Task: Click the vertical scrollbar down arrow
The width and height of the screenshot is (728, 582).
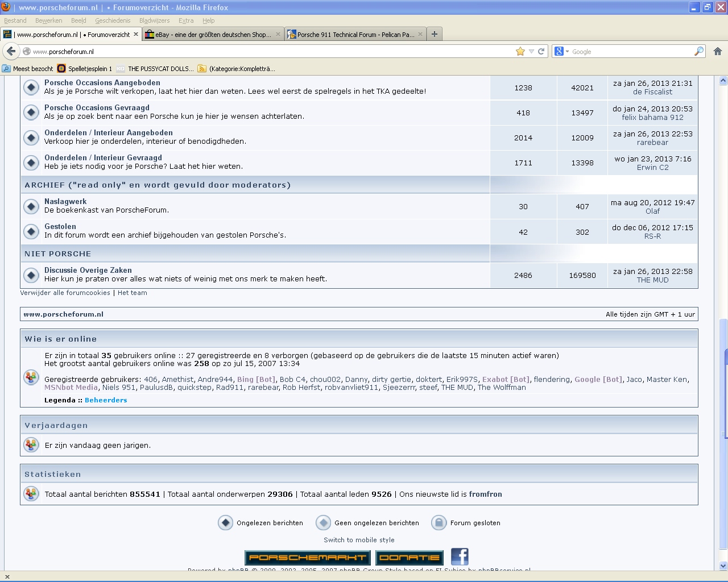Action: [723, 566]
